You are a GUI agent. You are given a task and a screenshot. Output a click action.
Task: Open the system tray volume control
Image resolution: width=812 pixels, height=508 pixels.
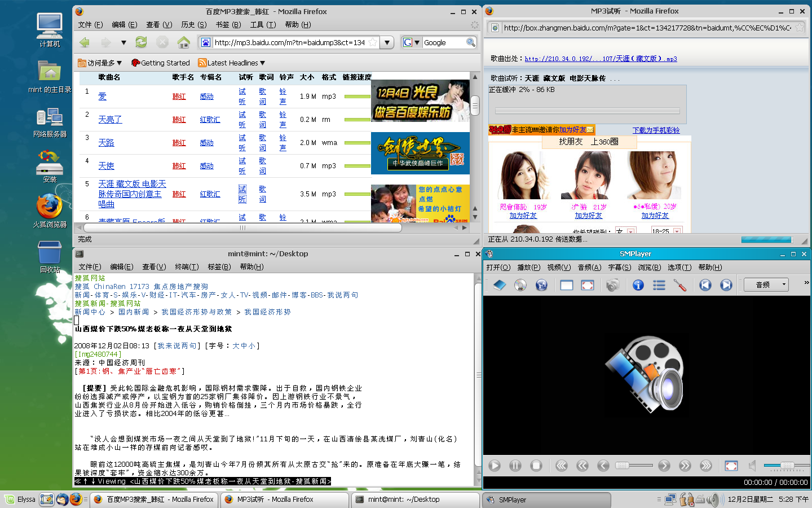715,500
